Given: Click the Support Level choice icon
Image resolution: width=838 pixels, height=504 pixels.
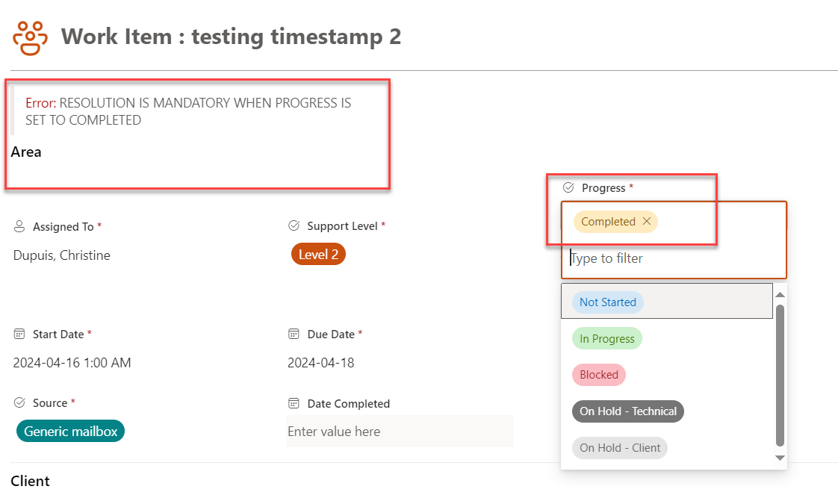Looking at the screenshot, I should [x=294, y=226].
